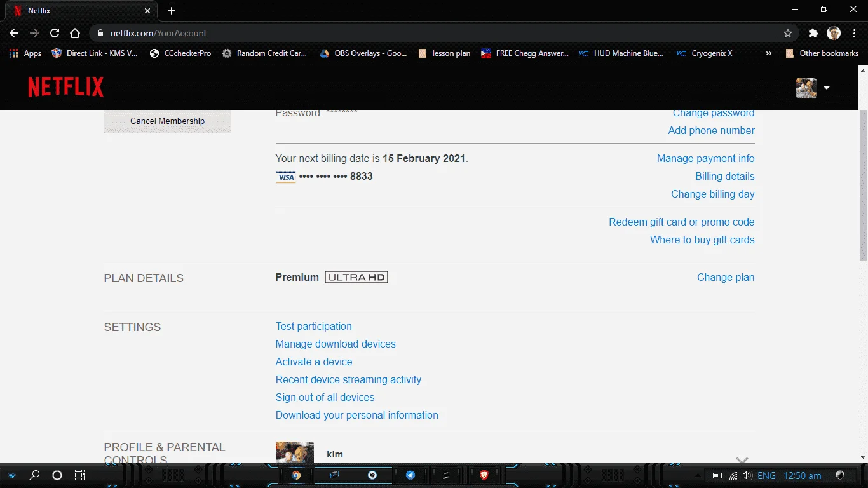Click the Visa card icon
The width and height of the screenshot is (868, 488).
click(286, 177)
